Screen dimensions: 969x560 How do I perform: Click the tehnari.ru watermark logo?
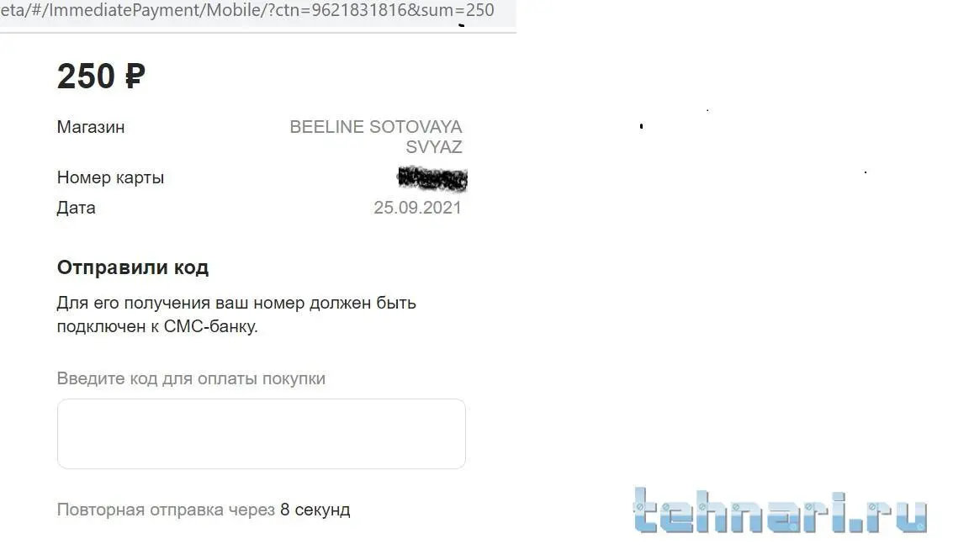click(780, 510)
